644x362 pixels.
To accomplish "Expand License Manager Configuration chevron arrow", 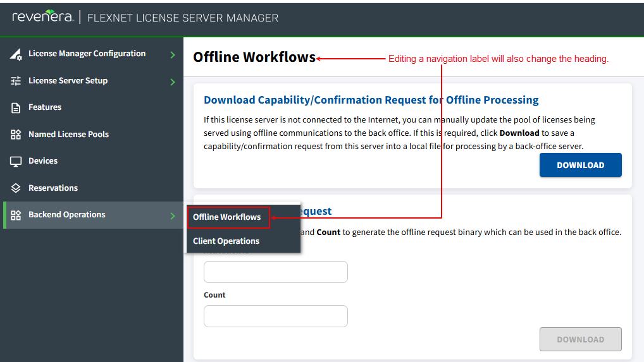I will pos(173,55).
